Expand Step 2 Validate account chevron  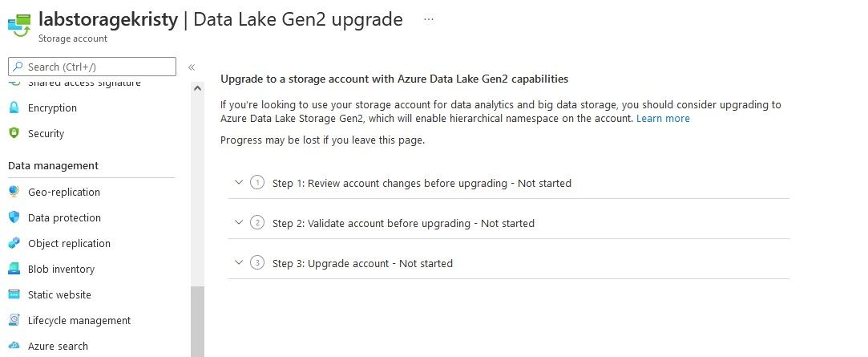(x=238, y=222)
